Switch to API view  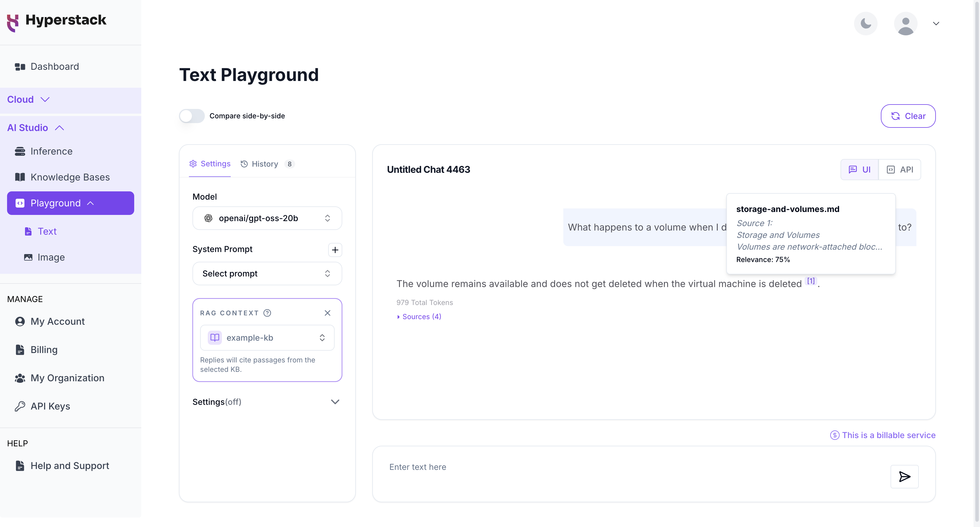(900, 170)
